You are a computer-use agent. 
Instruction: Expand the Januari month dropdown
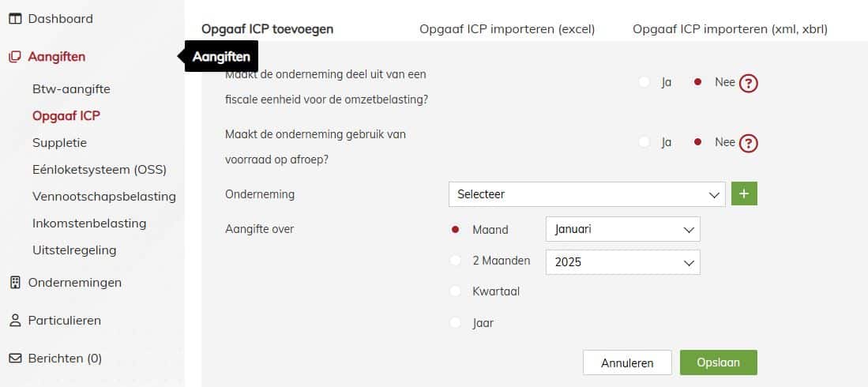coord(623,229)
